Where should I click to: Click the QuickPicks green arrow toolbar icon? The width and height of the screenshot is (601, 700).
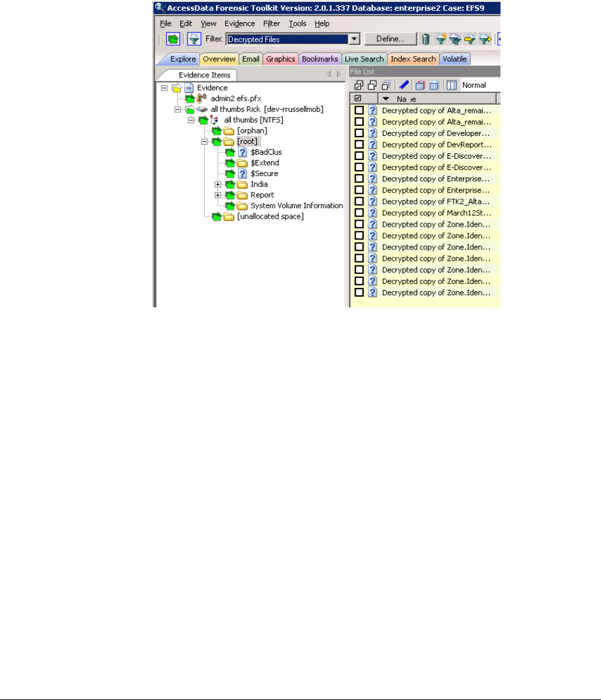click(173, 39)
